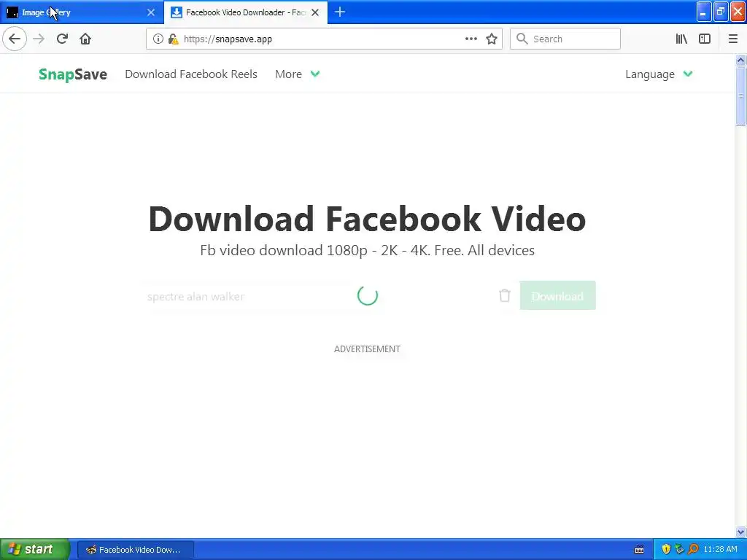747x560 pixels.
Task: Expand the More dropdown menu
Action: [298, 74]
